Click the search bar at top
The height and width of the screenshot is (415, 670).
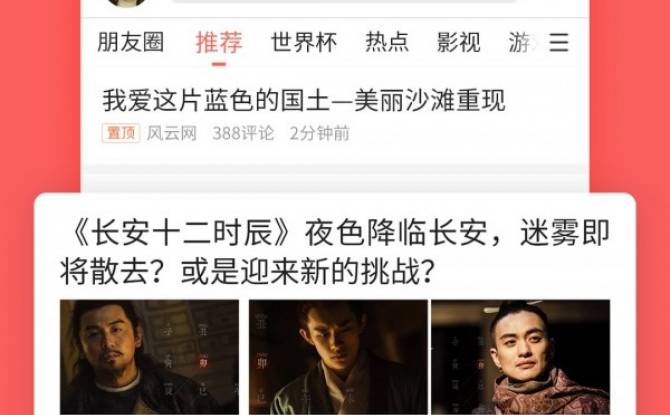[344, 1]
